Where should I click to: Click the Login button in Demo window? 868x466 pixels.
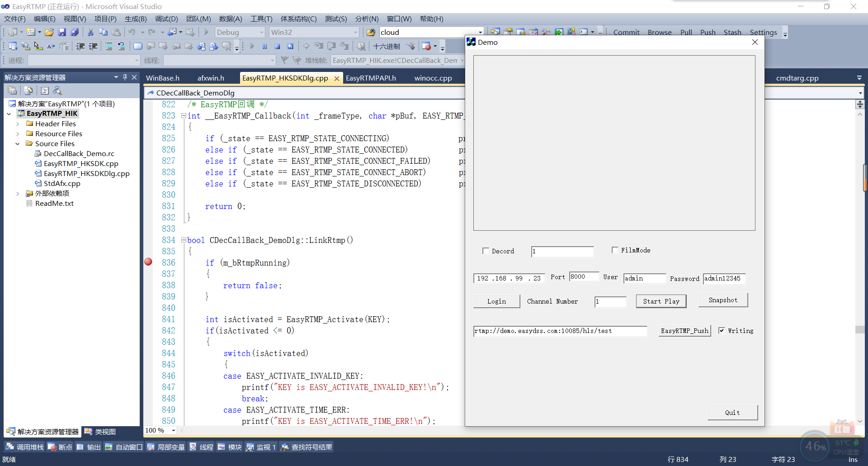click(496, 301)
